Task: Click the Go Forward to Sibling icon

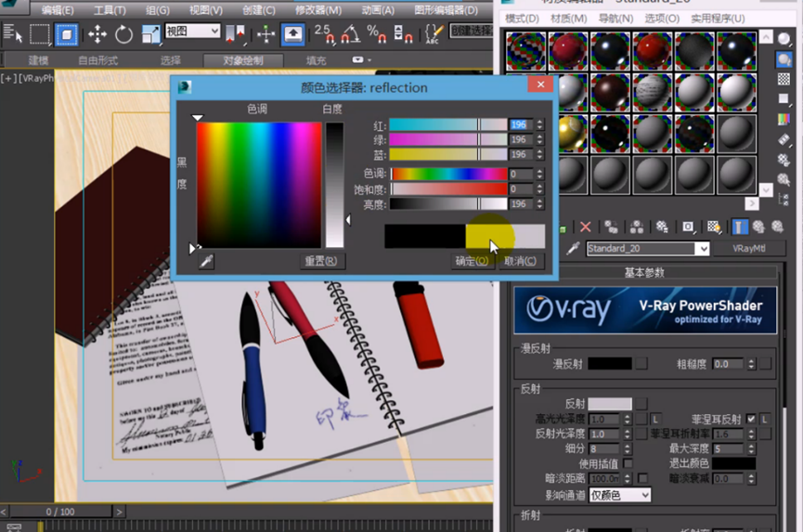Action: (777, 227)
